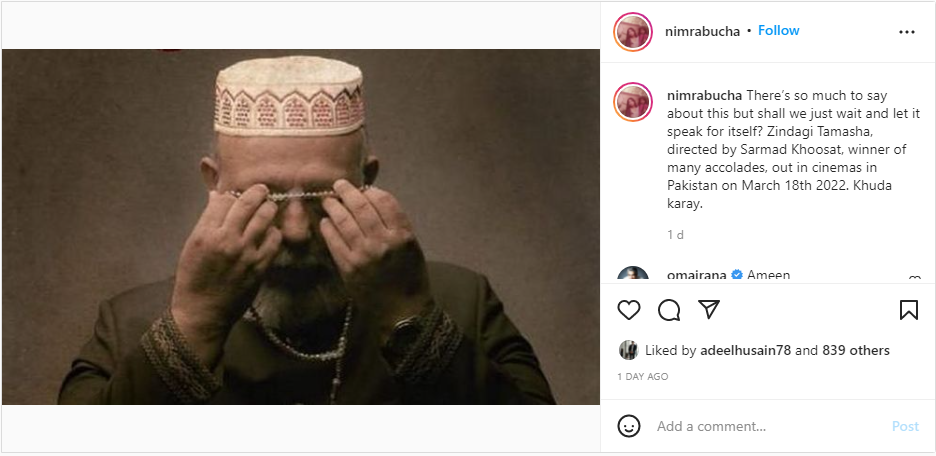Click the small avatar next to Liked by

click(x=628, y=350)
